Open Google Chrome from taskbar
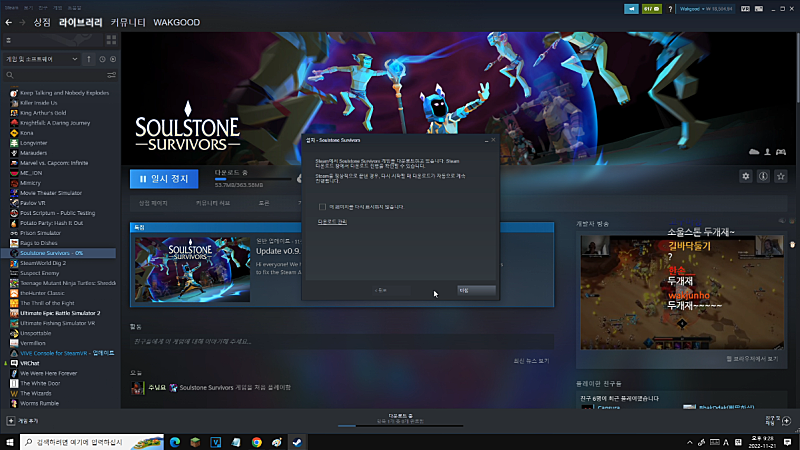The image size is (800, 450). tap(257, 442)
